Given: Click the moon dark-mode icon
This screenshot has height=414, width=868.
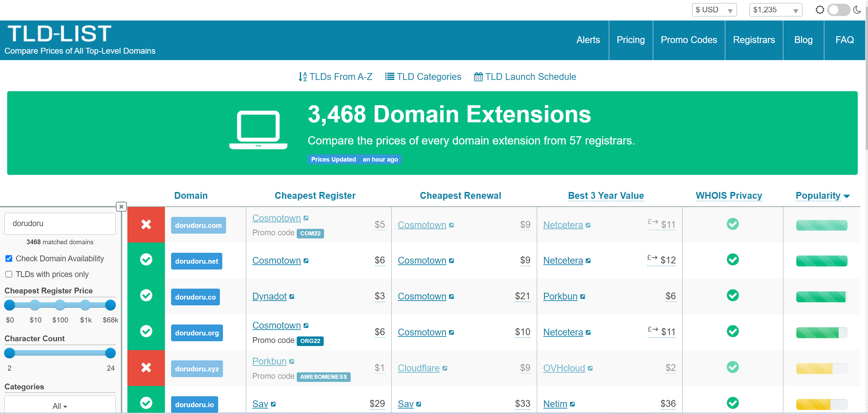Looking at the screenshot, I should 857,10.
